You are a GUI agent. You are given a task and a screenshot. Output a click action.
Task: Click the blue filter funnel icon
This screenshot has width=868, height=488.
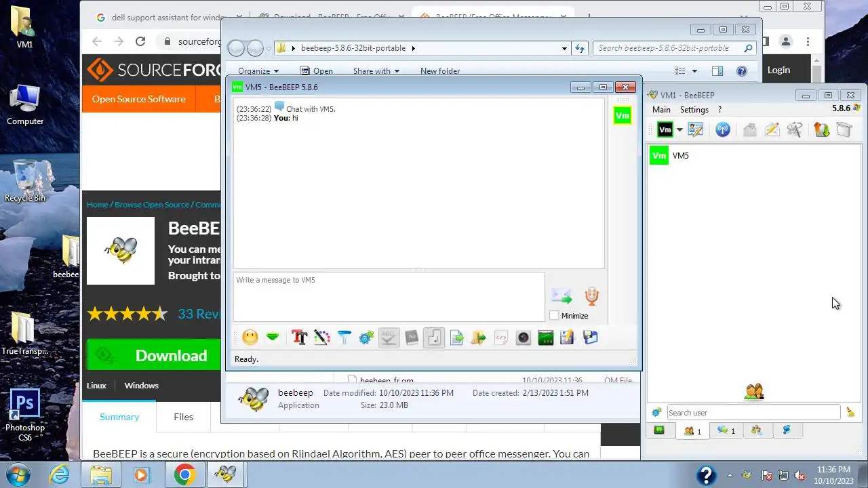tap(344, 337)
